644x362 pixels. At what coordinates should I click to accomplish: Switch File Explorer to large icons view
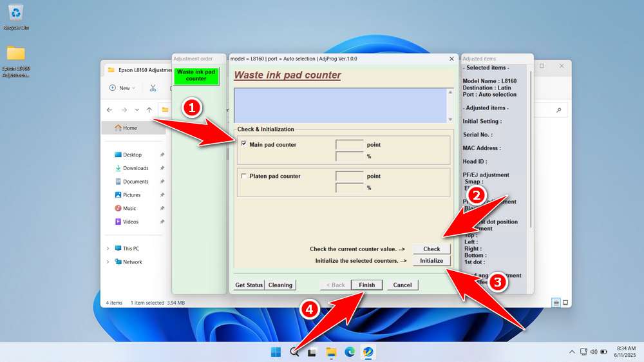click(565, 303)
